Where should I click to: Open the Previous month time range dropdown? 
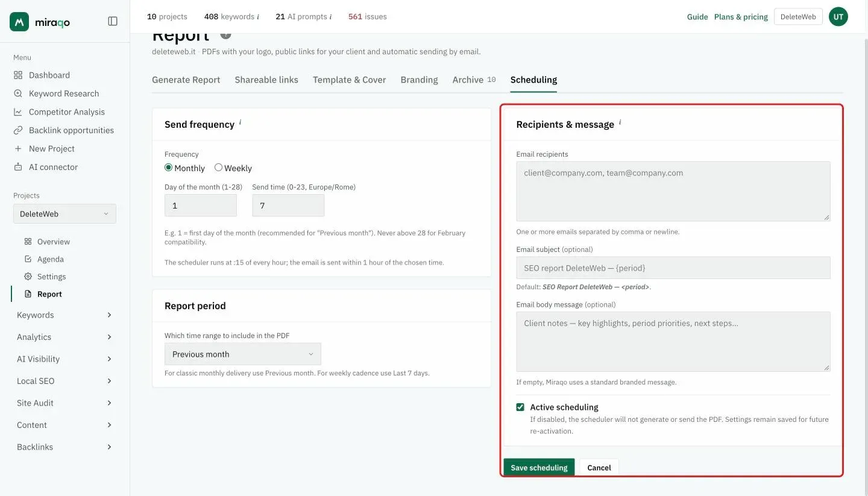[243, 354]
